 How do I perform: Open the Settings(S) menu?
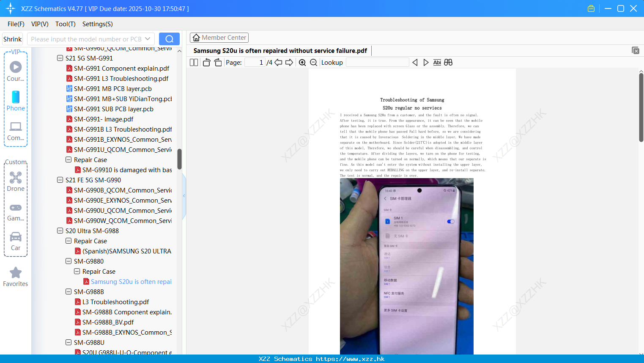(x=98, y=24)
